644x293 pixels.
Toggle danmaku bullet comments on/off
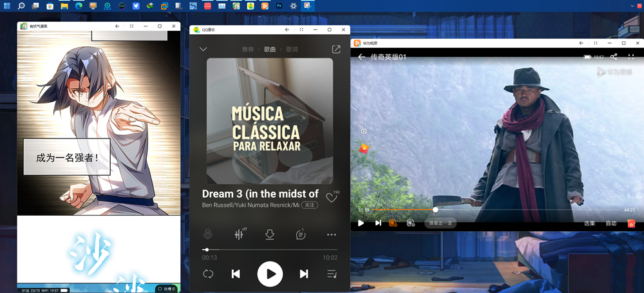[393, 223]
